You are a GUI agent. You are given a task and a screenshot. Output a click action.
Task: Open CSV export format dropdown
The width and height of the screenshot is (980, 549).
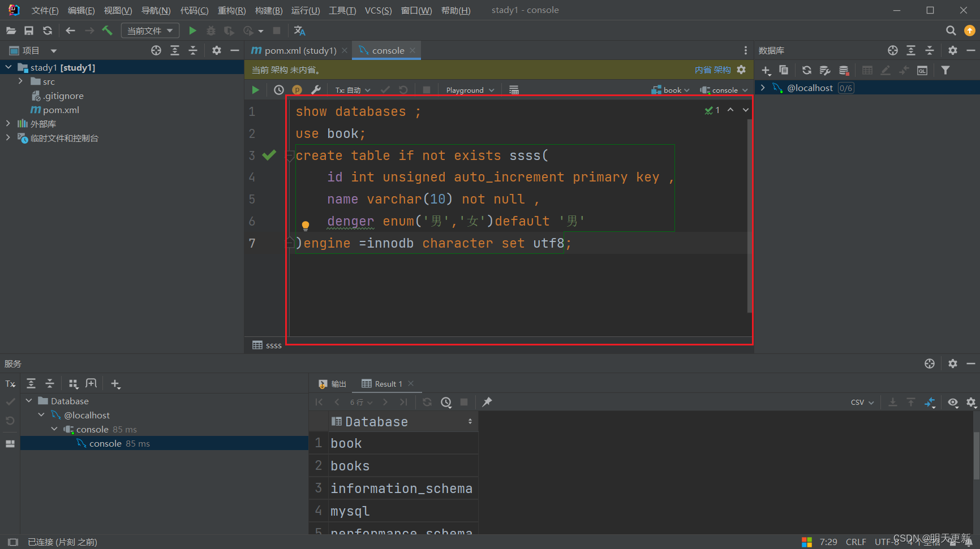[862, 402]
